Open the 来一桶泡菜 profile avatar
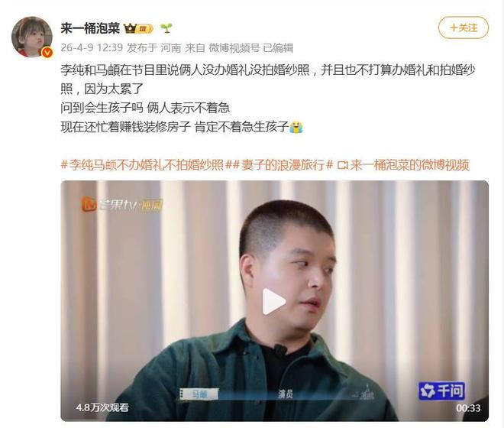 click(x=32, y=37)
